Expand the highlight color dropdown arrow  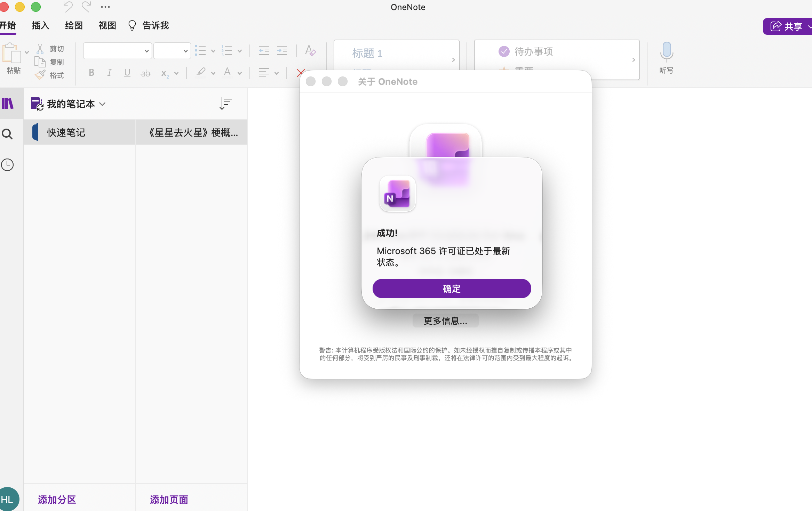pos(213,73)
